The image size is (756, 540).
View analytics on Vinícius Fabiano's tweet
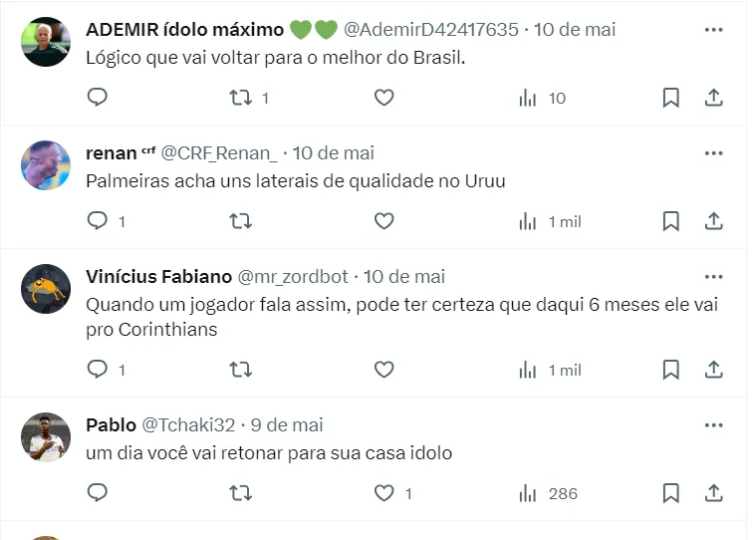[x=528, y=370]
